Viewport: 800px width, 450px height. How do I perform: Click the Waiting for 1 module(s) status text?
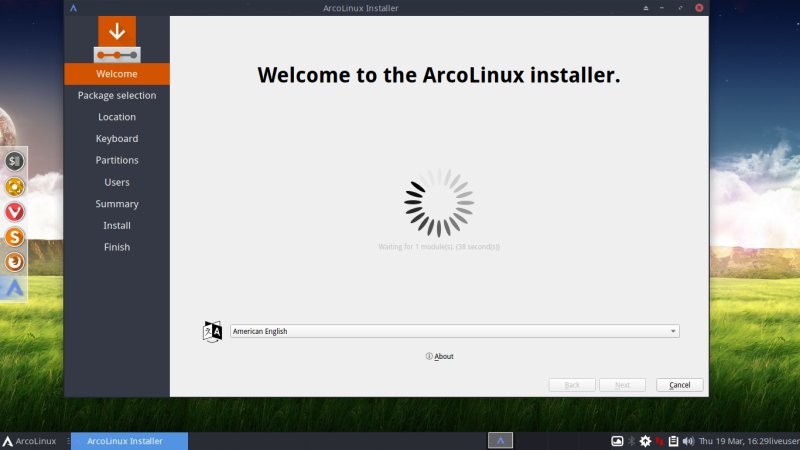[x=439, y=246]
